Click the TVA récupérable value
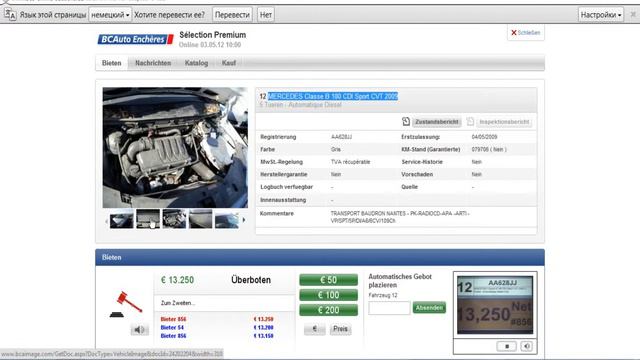The height and width of the screenshot is (360, 640). tap(350, 162)
